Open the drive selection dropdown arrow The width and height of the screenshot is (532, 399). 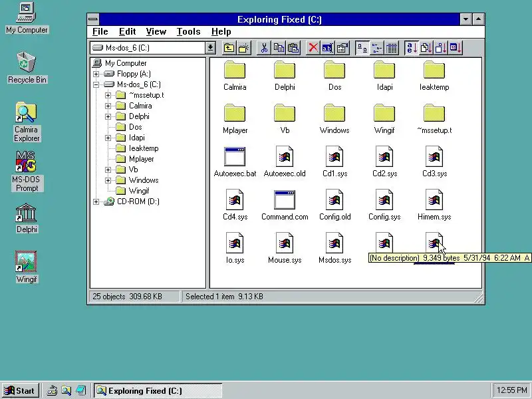(x=210, y=48)
